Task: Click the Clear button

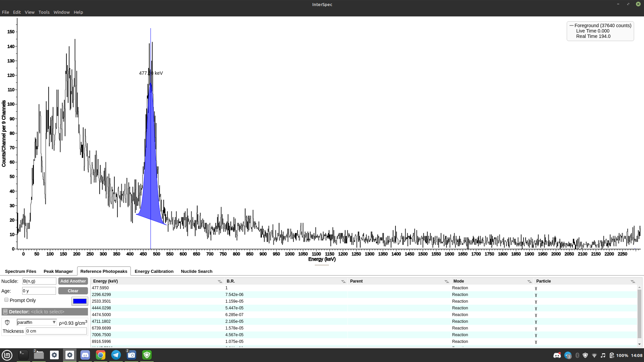Action: click(73, 291)
